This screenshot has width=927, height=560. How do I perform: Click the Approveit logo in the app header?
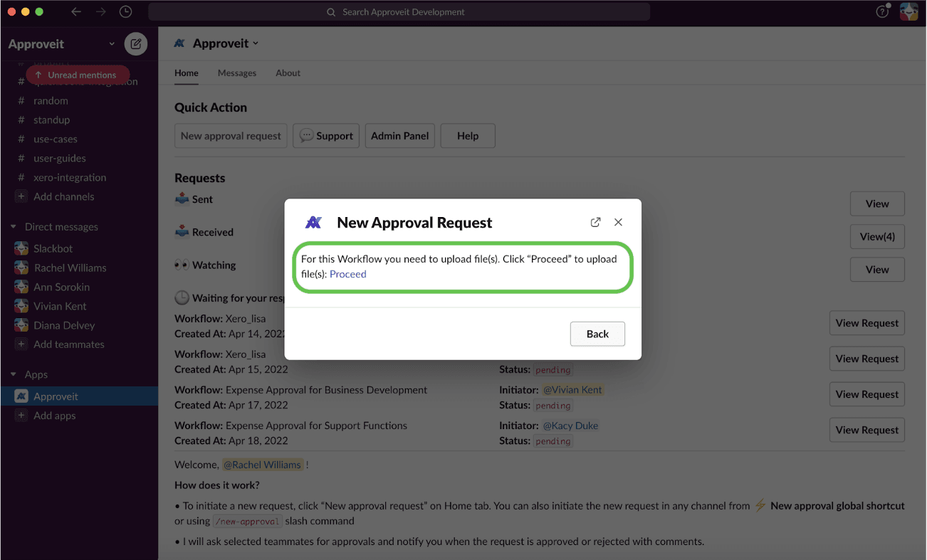(180, 43)
